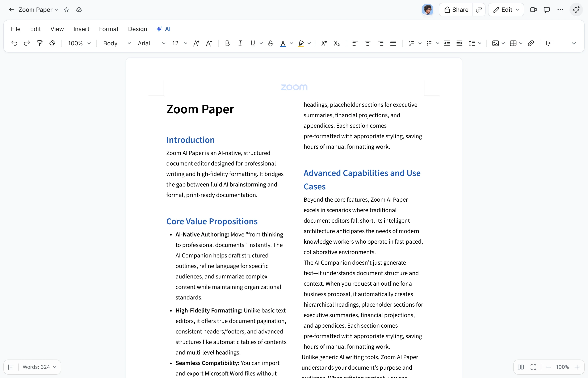
Task: Copy the document link
Action: (x=479, y=10)
